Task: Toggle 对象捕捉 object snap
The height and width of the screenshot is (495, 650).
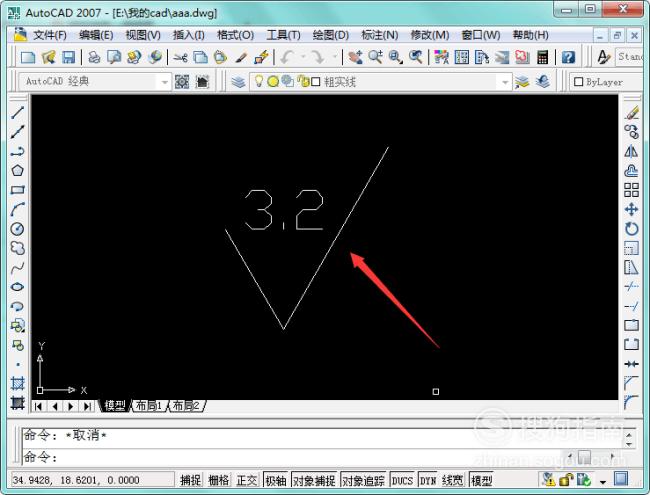Action: pos(314,480)
